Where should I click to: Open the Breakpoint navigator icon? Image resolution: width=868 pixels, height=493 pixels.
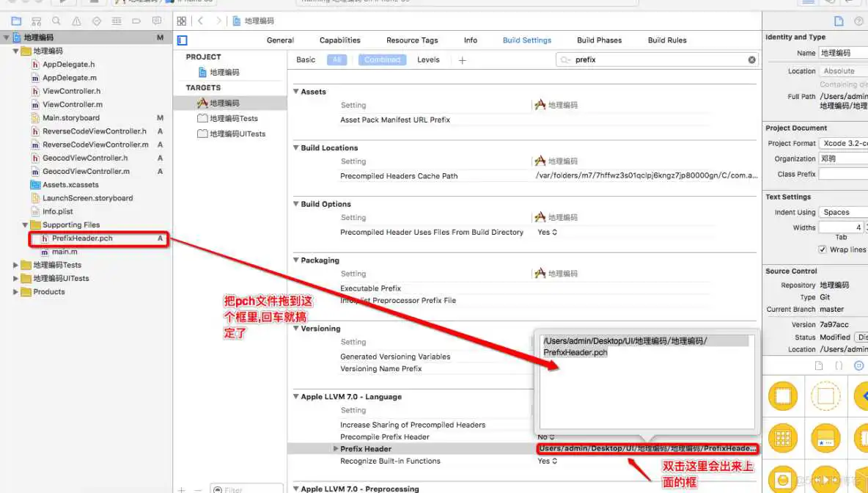[x=136, y=21]
